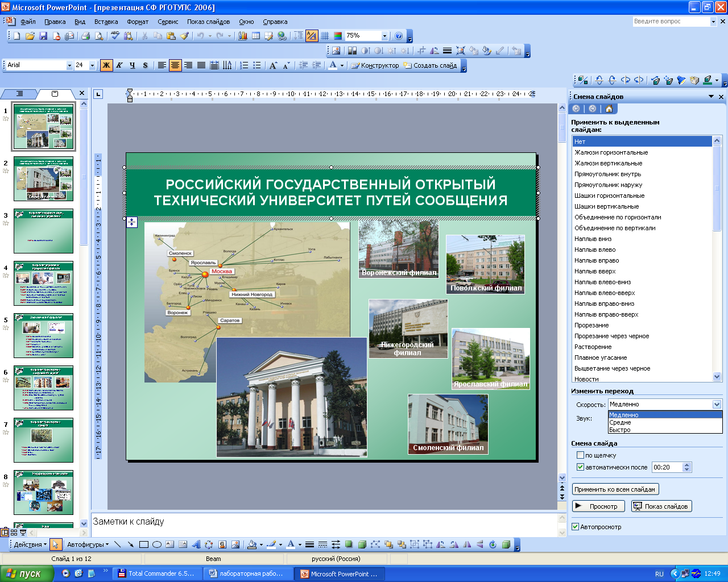Uncheck Автопросмотр checkbox

click(x=575, y=527)
